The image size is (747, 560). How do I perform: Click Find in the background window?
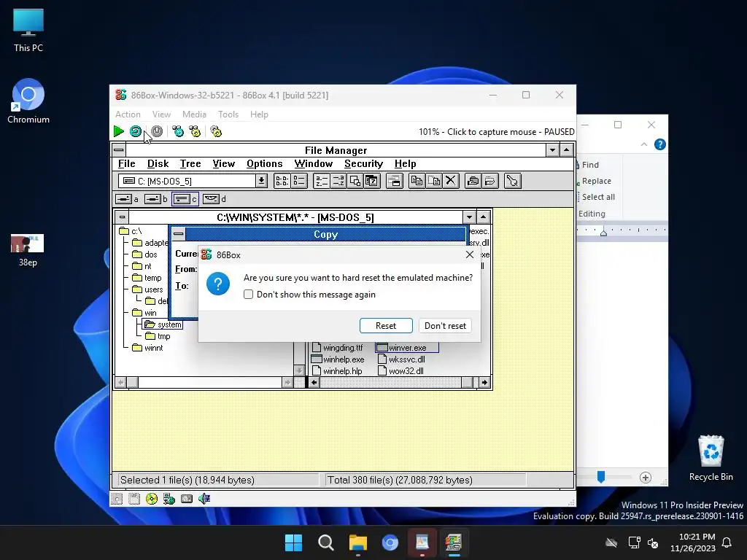point(589,165)
